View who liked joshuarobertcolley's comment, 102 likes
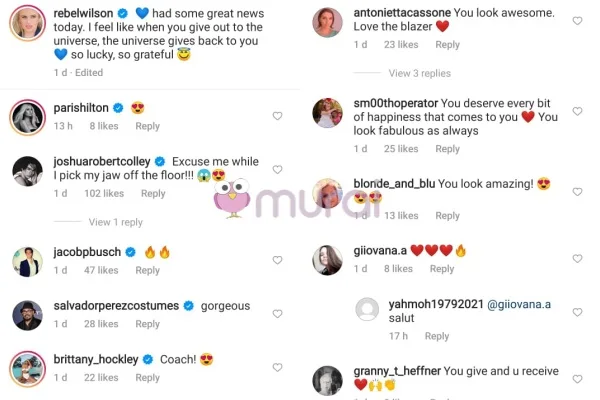 tap(104, 193)
